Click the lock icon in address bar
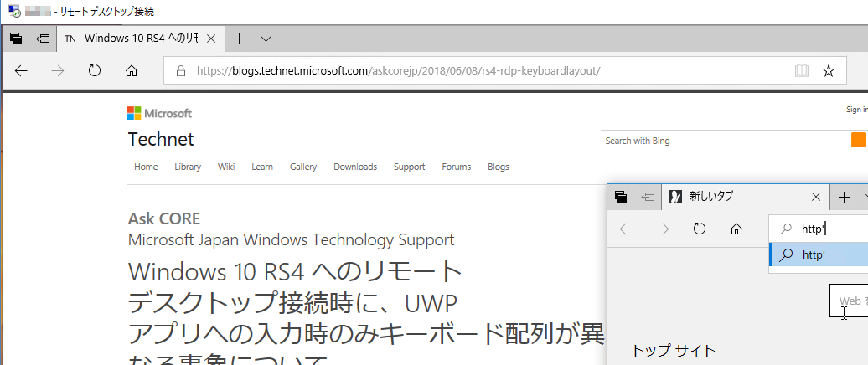This screenshot has width=868, height=365. coord(180,71)
